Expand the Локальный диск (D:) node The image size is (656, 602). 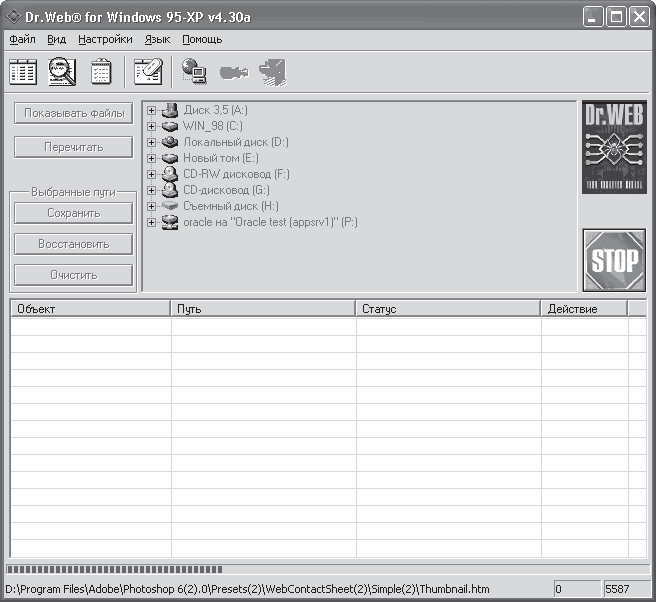pos(151,142)
